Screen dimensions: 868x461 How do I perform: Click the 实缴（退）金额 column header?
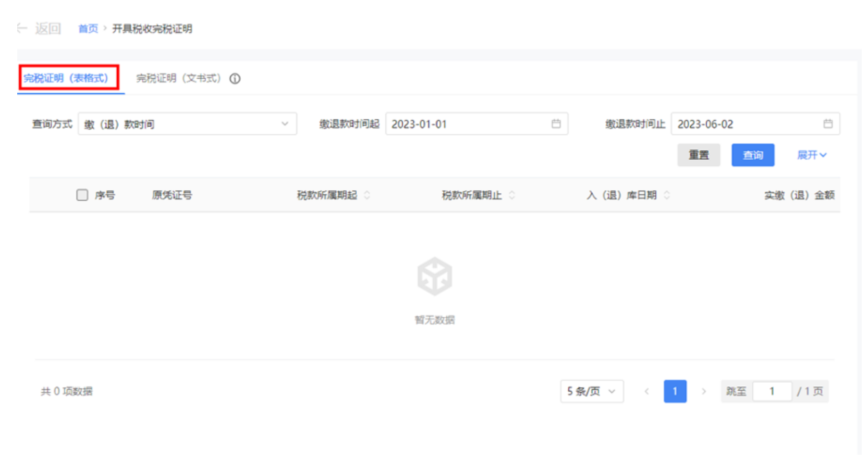click(x=799, y=195)
